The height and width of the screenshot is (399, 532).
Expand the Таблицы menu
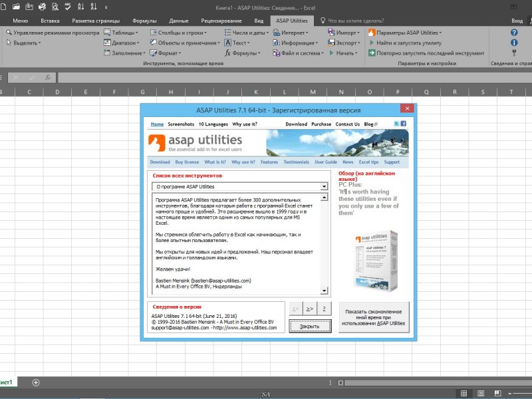121,33
